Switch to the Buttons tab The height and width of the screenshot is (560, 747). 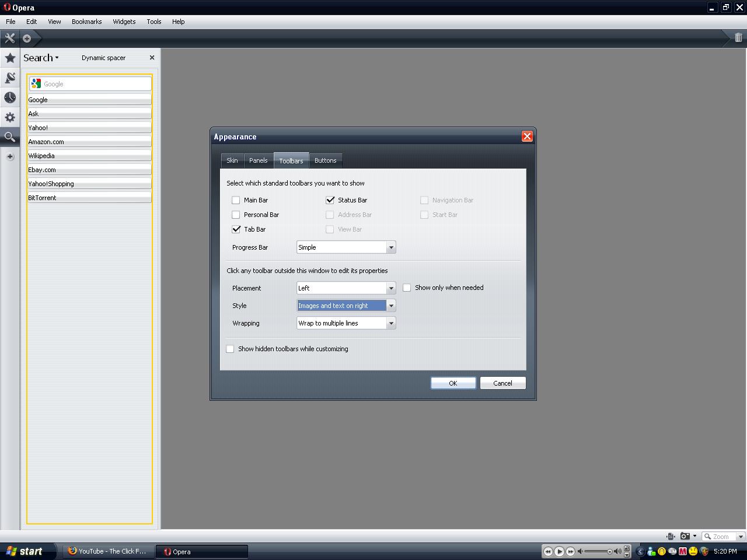tap(325, 160)
